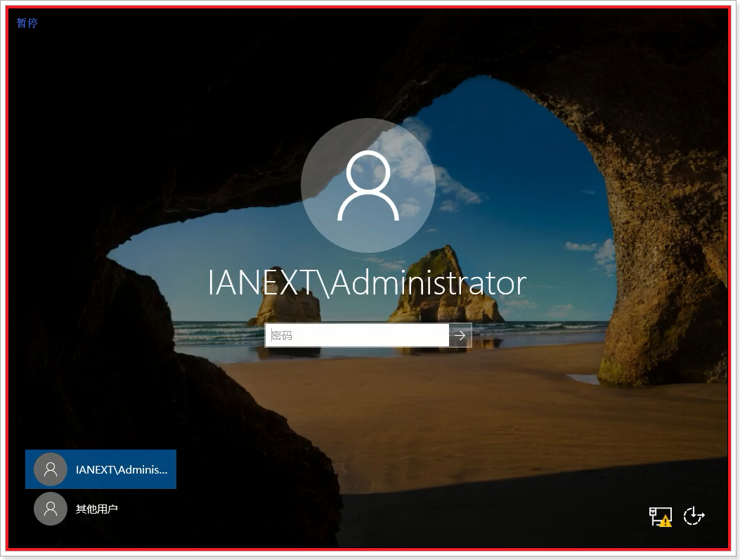Click the 暂停 link
740x560 pixels.
tap(27, 22)
